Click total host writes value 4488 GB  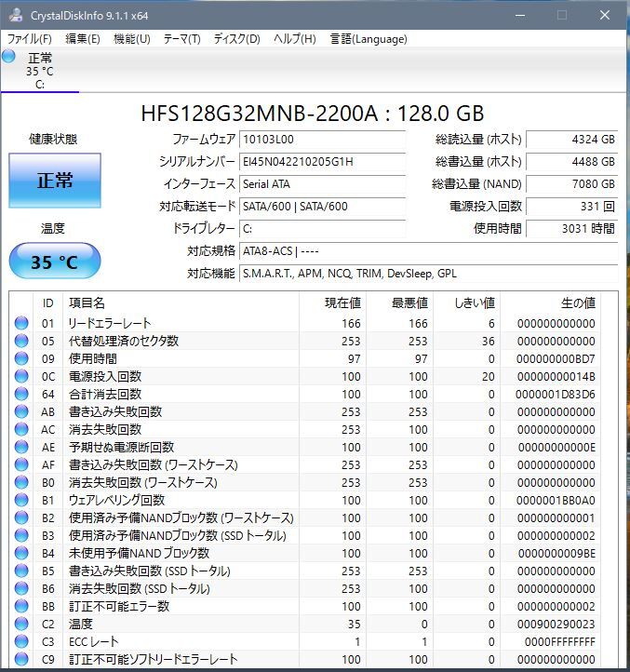click(x=571, y=162)
